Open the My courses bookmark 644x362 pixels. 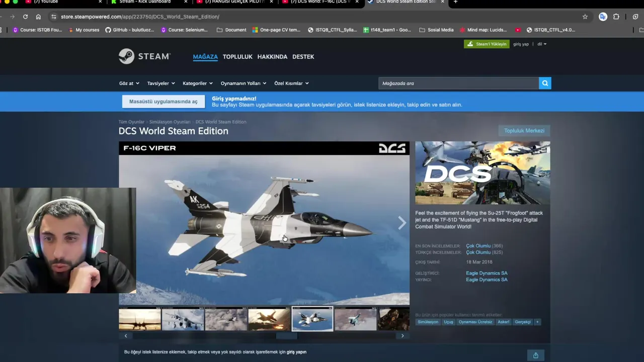(x=84, y=30)
